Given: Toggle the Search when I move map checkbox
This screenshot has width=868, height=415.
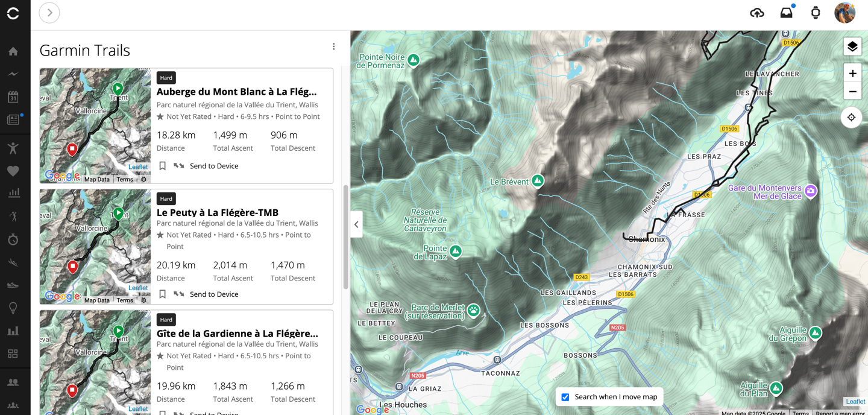Looking at the screenshot, I should (565, 397).
